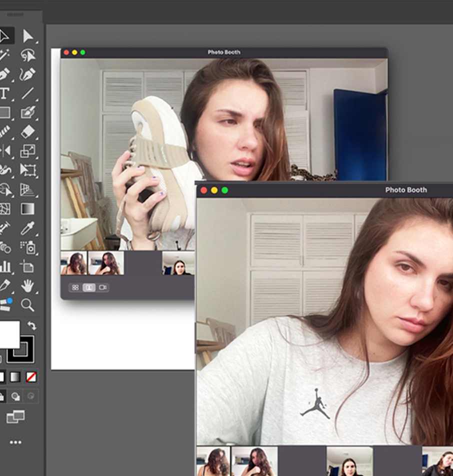
Task: Select the Direct Selection tool
Action: [x=28, y=36]
